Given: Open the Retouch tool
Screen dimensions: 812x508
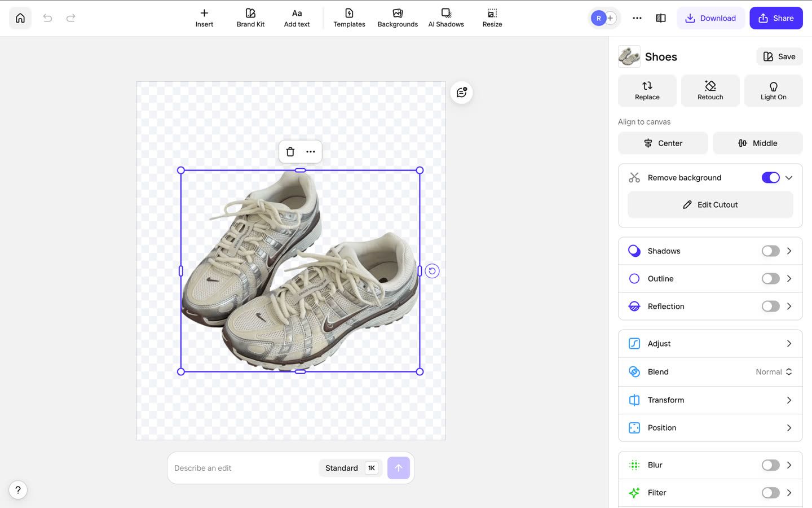Looking at the screenshot, I should (710, 90).
